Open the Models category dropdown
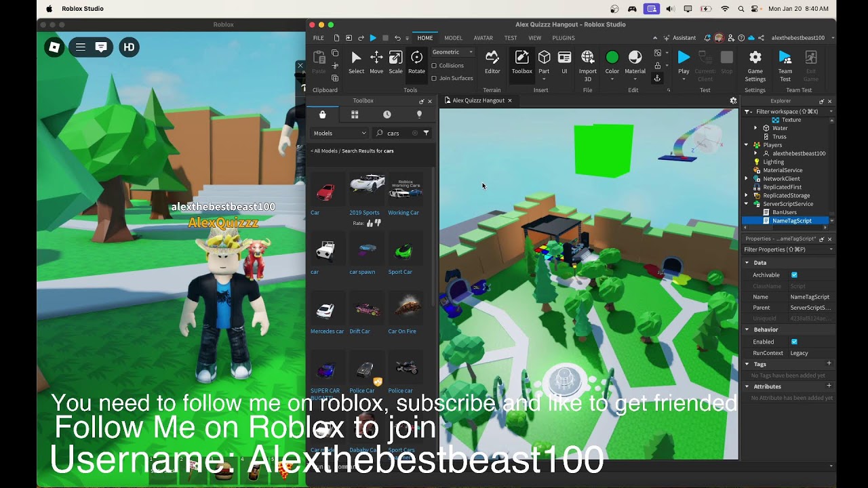 pos(339,133)
